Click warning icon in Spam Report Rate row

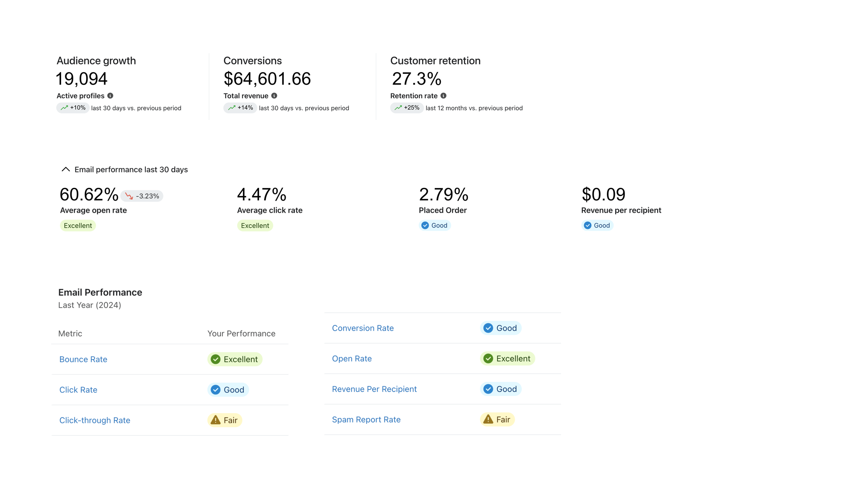pos(488,419)
